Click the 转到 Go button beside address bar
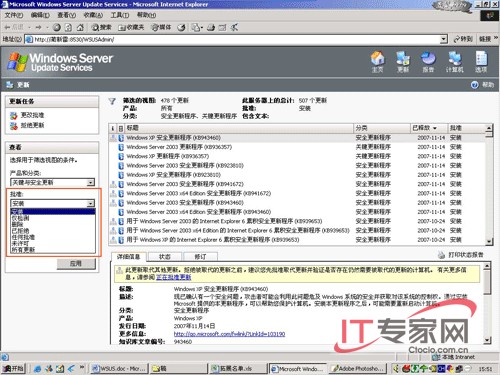 point(463,39)
